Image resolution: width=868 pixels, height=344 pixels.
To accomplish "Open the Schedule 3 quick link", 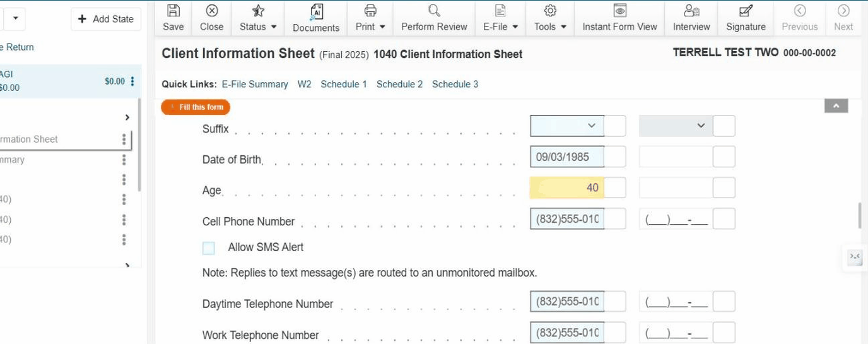I will click(455, 84).
